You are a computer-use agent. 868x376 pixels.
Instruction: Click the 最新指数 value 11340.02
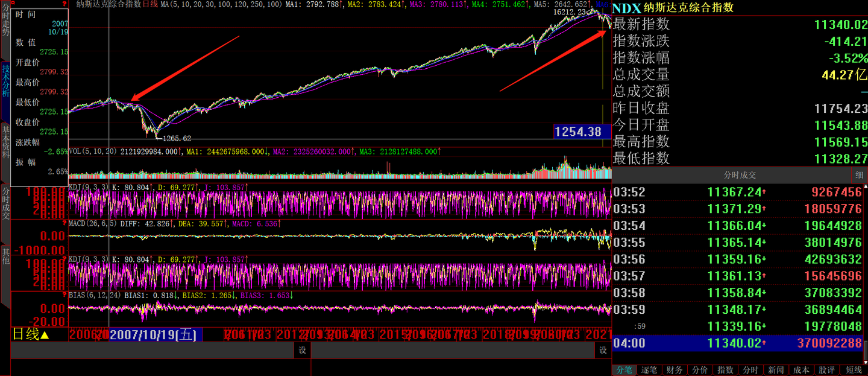click(840, 25)
